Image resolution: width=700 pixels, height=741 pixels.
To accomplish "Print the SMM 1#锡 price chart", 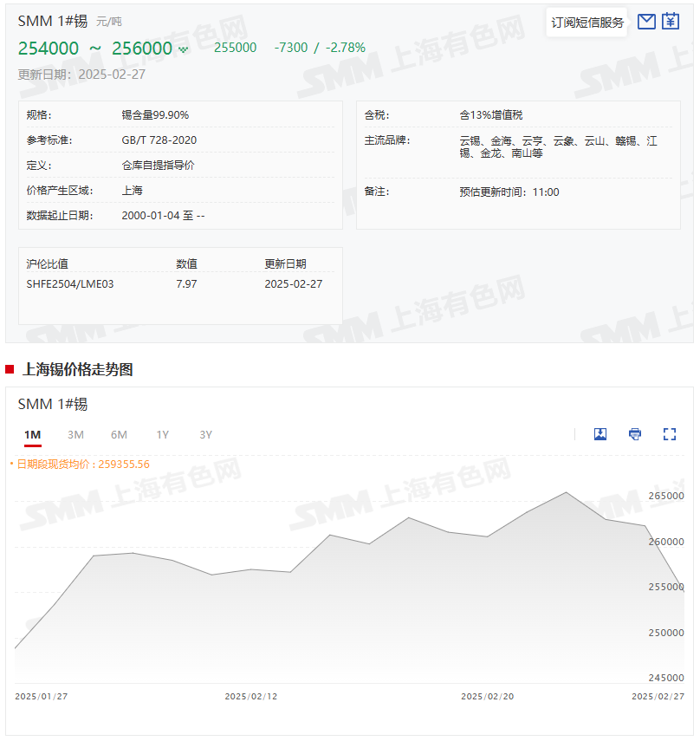I will click(x=635, y=434).
